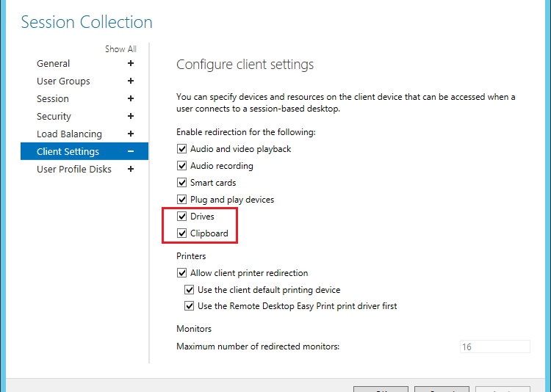
Task: Collapse Client Settings using the minus icon
Action: (x=131, y=152)
